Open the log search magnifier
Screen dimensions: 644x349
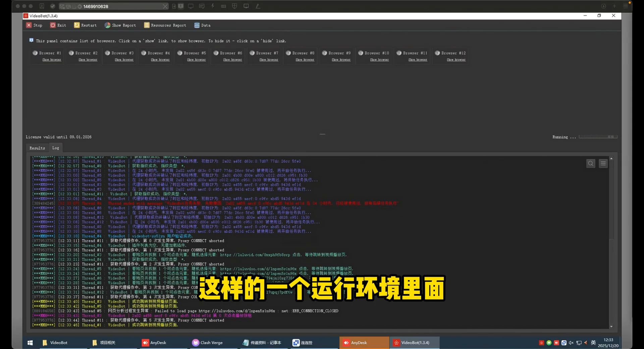591,163
